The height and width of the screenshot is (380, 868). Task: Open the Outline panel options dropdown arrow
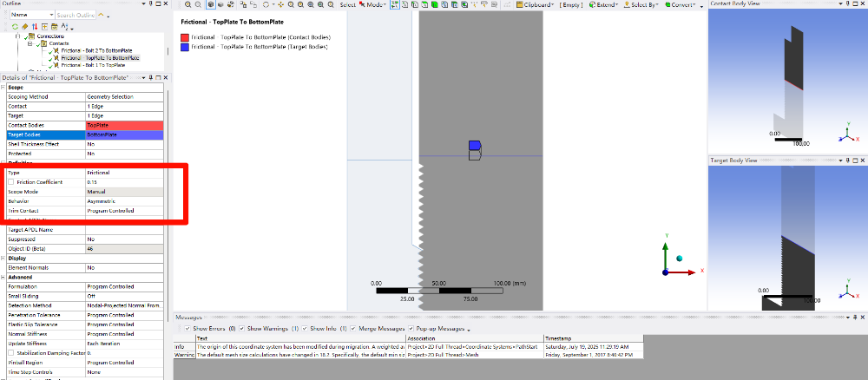(143, 3)
